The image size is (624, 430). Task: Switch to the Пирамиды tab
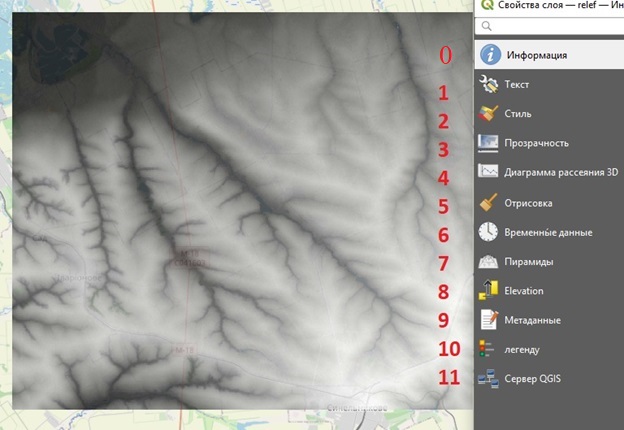pyautogui.click(x=549, y=262)
